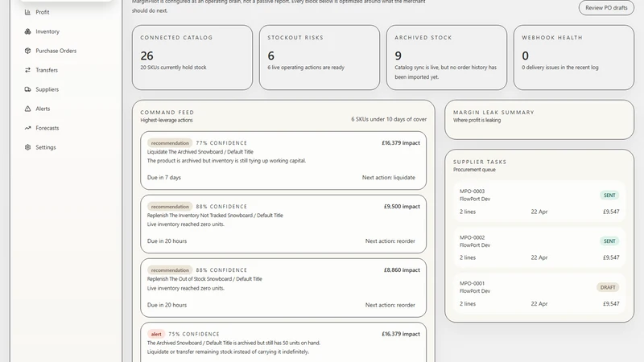Open the Connected Catalog card
Viewport: 644px width, 362px height.
[192, 57]
